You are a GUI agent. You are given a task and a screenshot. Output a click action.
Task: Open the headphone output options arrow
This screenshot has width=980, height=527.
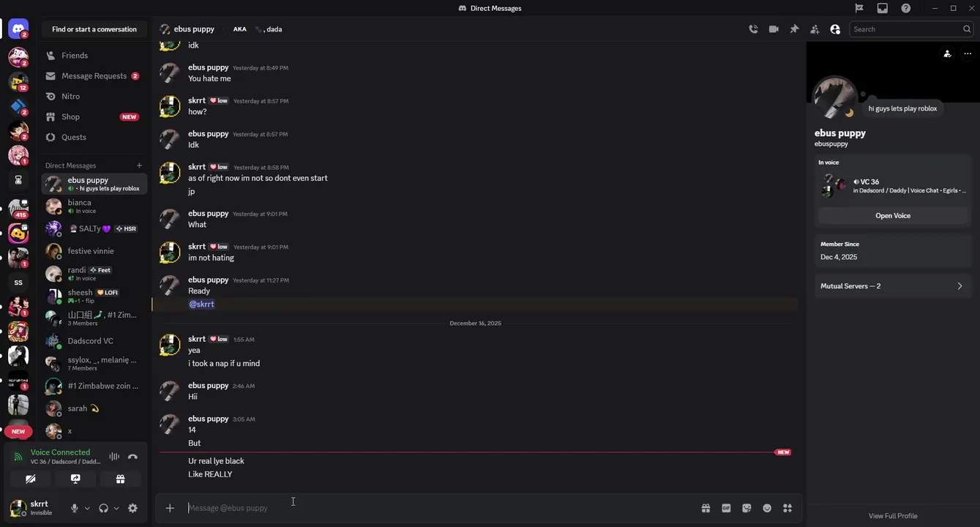(116, 508)
